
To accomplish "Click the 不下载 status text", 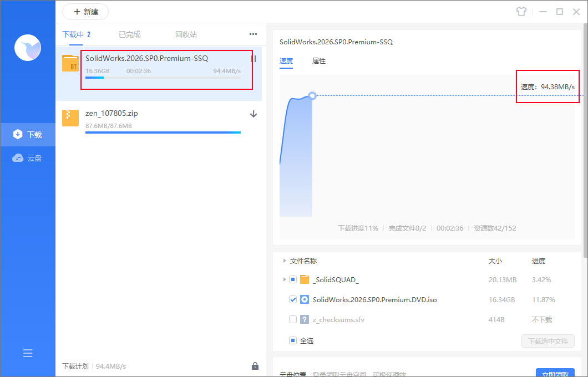I will 542,320.
